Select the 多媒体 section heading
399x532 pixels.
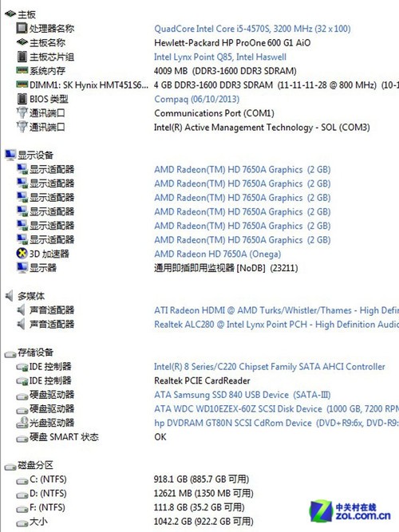(x=31, y=296)
